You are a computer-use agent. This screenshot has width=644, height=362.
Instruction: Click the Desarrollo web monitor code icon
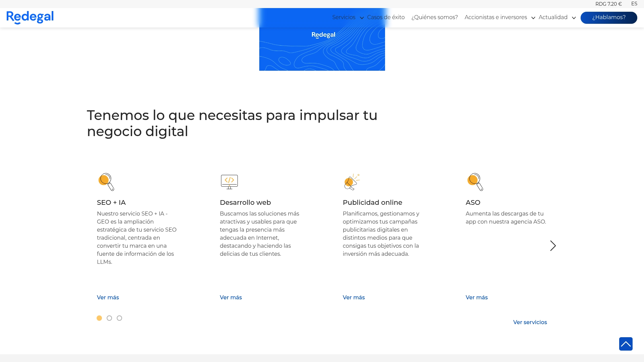[x=229, y=182]
